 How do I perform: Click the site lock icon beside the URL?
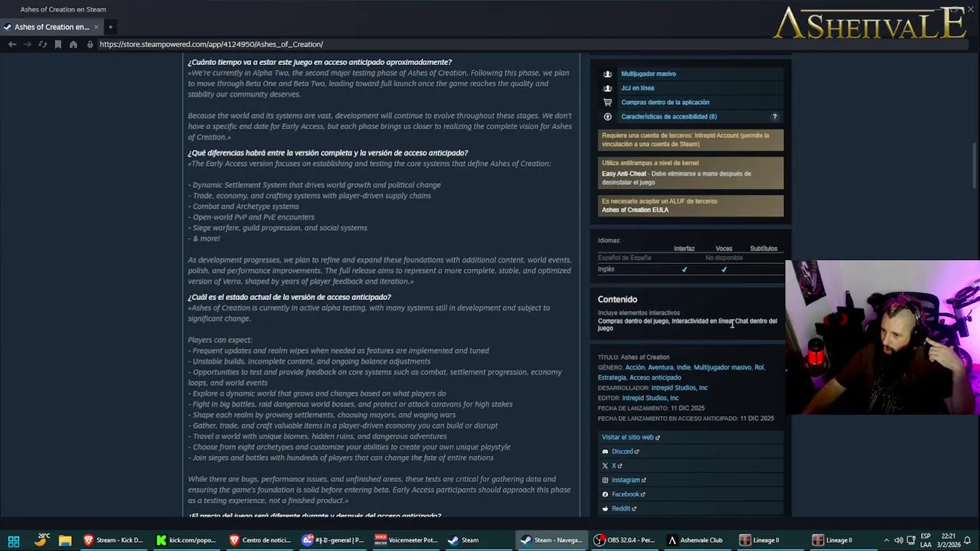point(90,44)
